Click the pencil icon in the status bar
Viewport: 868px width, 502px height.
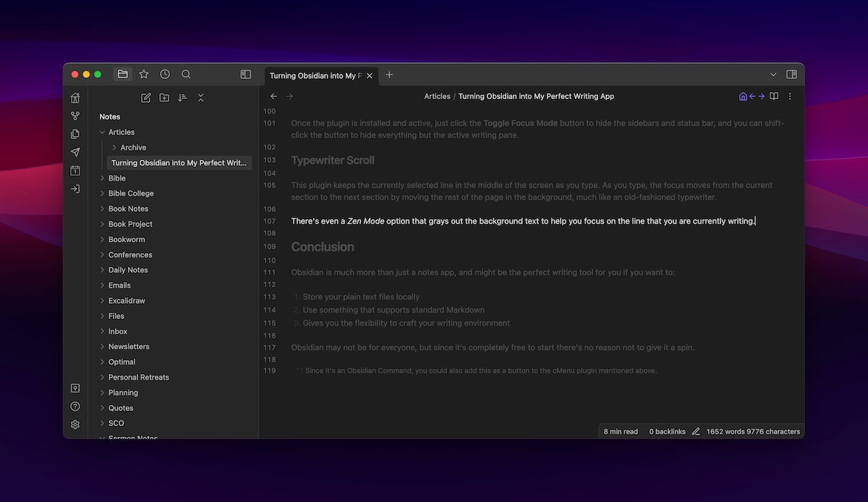[x=696, y=432]
